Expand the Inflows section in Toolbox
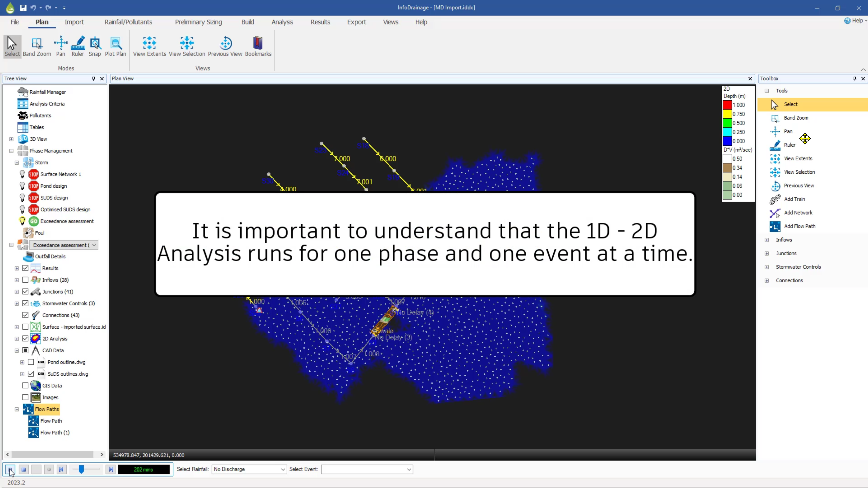This screenshot has width=868, height=488. 767,239
